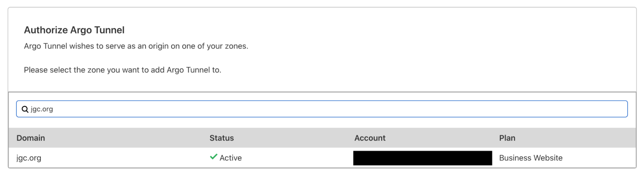Click the typed 'jgc.org' search text
The height and width of the screenshot is (177, 644).
click(42, 109)
